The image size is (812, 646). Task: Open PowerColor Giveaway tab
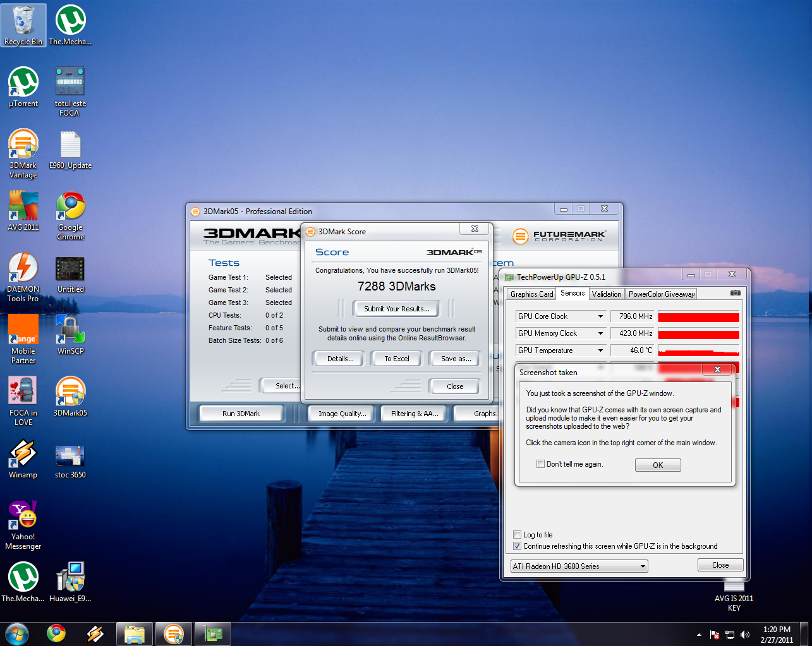662,294
